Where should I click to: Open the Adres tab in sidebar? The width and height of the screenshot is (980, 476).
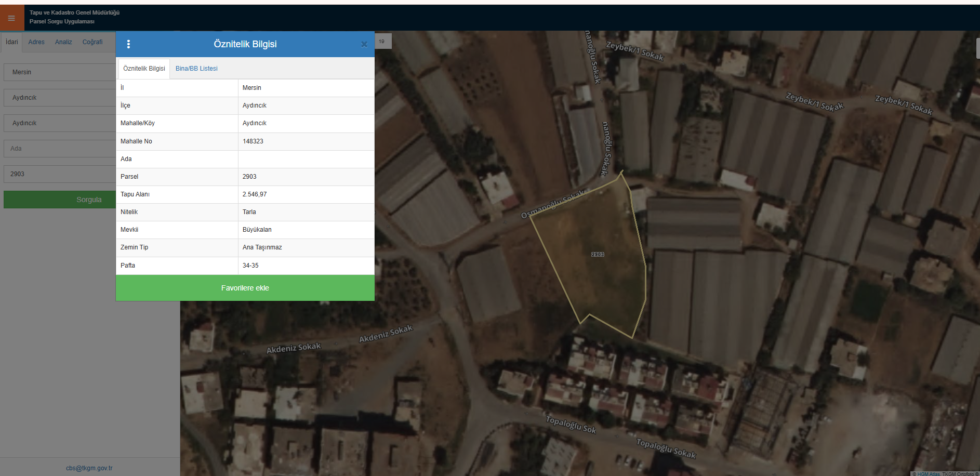coord(36,42)
